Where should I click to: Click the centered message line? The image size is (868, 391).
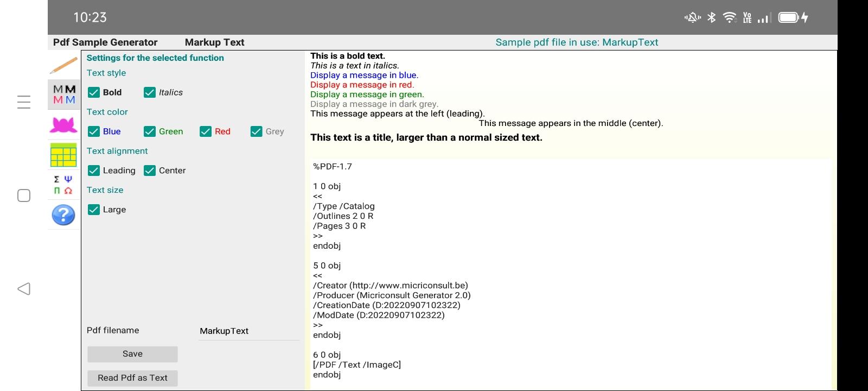(x=571, y=123)
